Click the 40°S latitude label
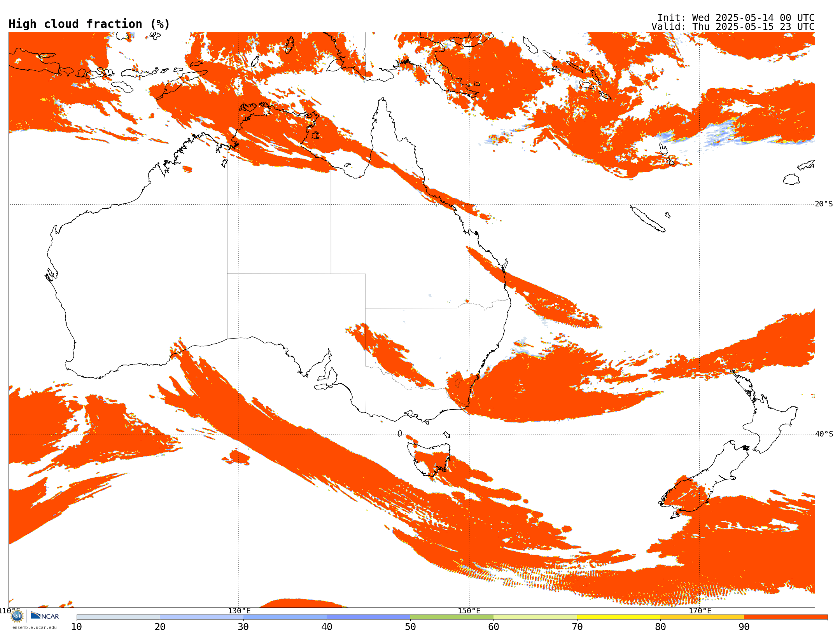Viewport: 840px width, 632px height. pyautogui.click(x=824, y=434)
